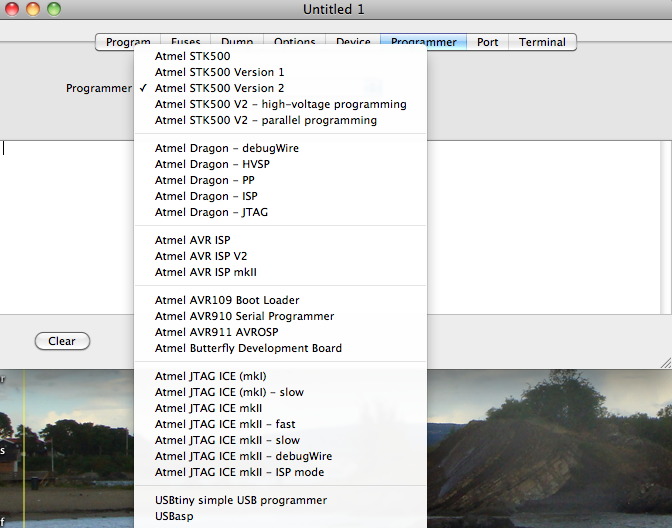Open the Device tab

tap(353, 42)
